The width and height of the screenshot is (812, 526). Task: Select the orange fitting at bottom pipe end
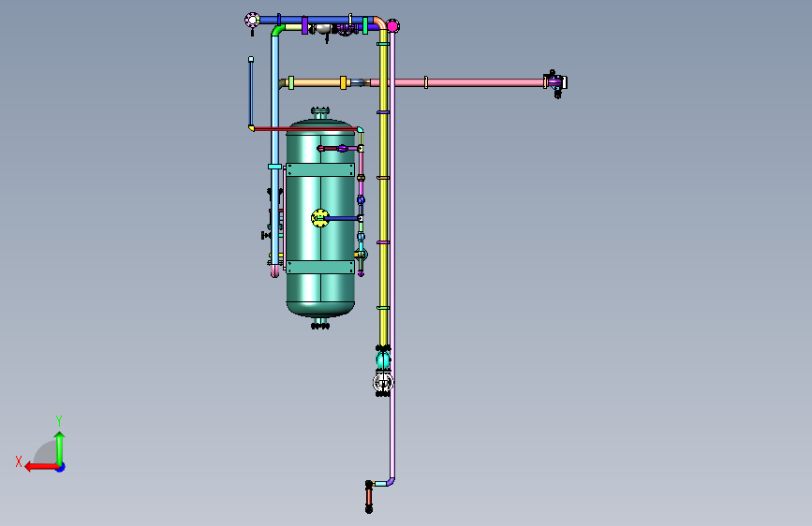[x=369, y=497]
